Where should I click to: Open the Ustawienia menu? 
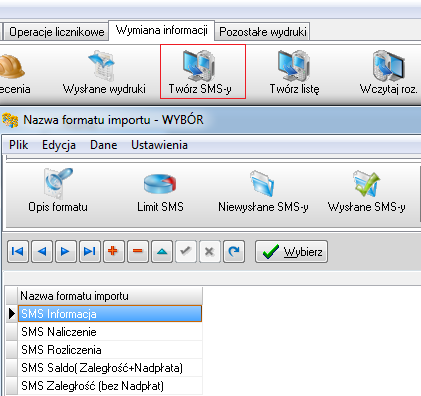pos(159,145)
